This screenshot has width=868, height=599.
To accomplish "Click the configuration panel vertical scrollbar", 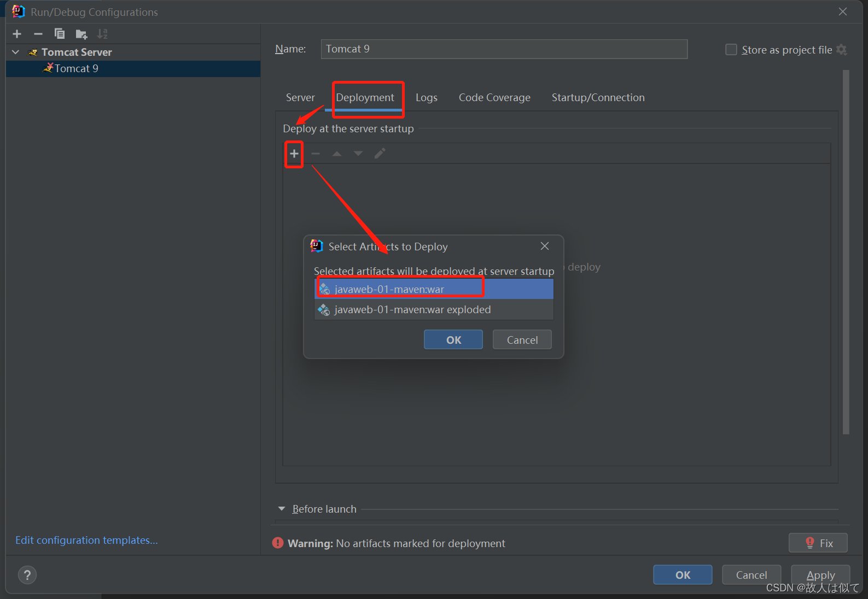I will [x=846, y=251].
